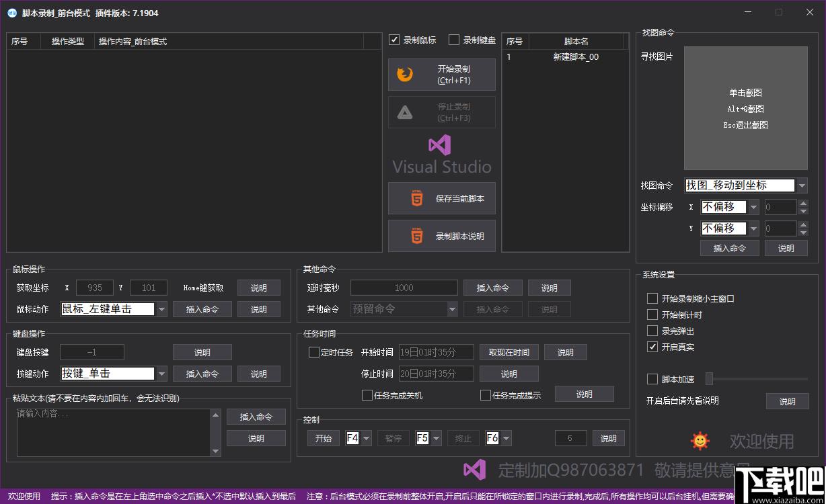
Task: Tick 任务完成提示 checkbox
Action: point(485,395)
